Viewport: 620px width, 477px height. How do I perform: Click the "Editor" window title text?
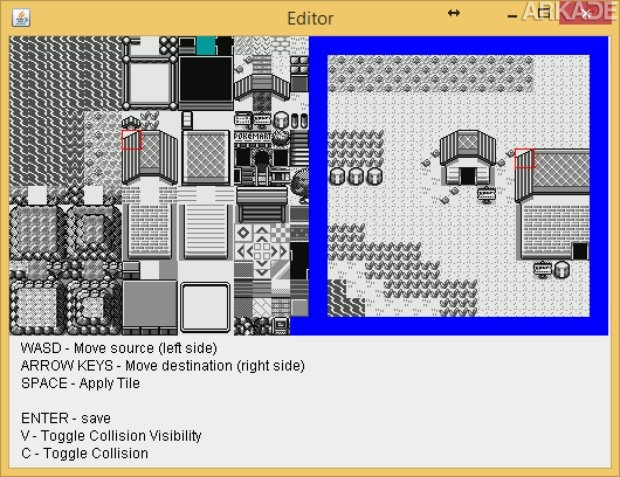tap(310, 19)
